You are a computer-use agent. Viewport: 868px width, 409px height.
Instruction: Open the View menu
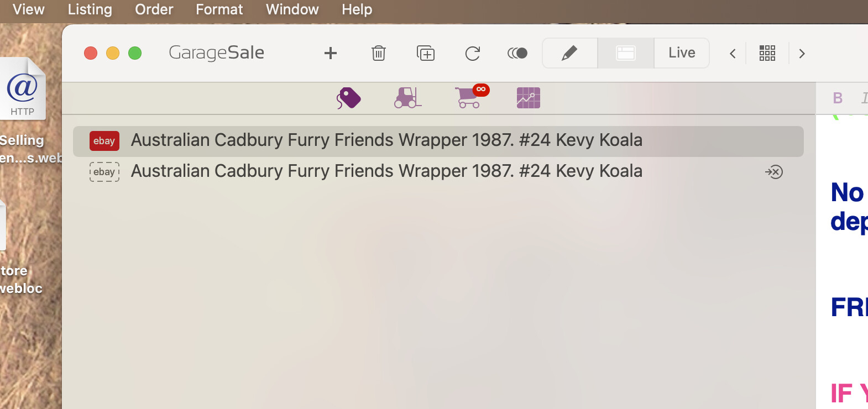tap(29, 9)
